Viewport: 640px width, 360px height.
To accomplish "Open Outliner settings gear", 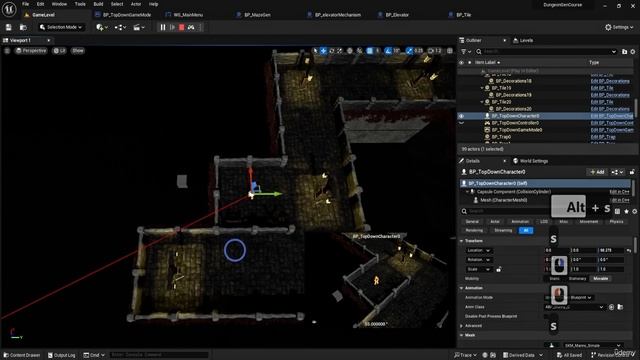I will click(633, 52).
